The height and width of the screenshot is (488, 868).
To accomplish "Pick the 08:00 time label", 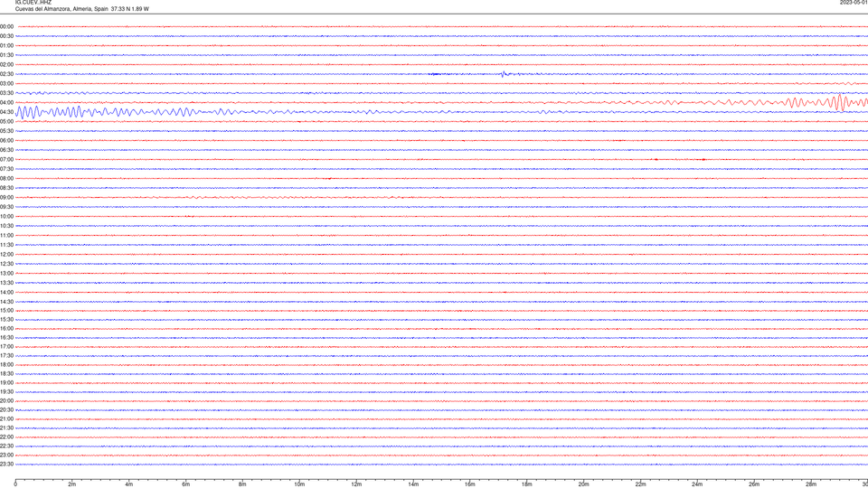I will [6, 178].
